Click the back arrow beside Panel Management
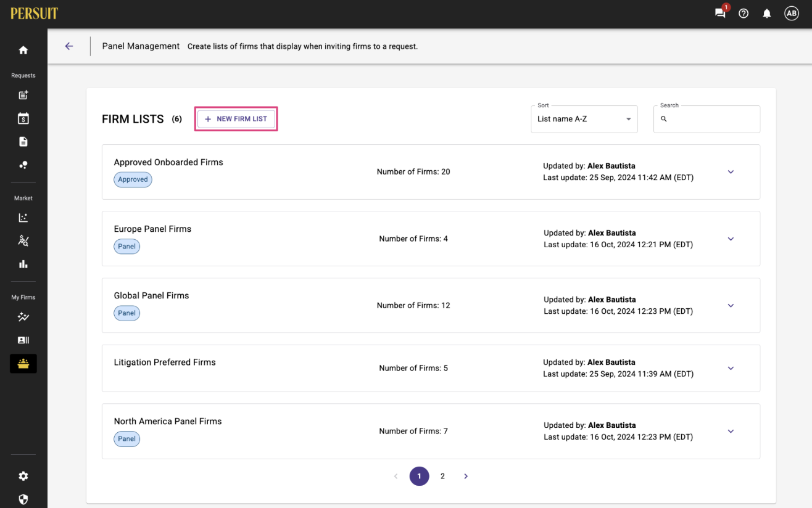 [x=69, y=46]
